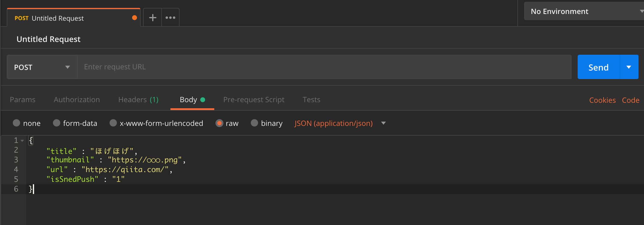Open the POST HTTP method dropdown
644x225 pixels.
pyautogui.click(x=42, y=67)
